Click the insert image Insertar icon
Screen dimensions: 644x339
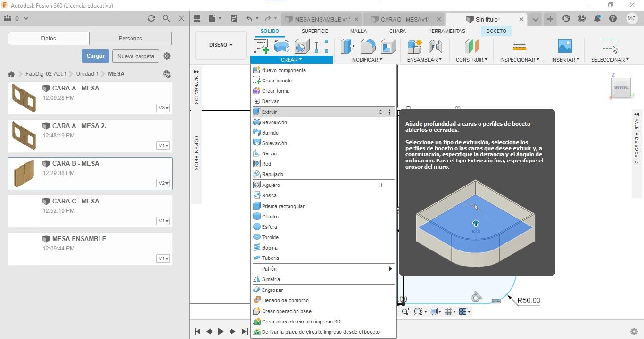(x=565, y=46)
